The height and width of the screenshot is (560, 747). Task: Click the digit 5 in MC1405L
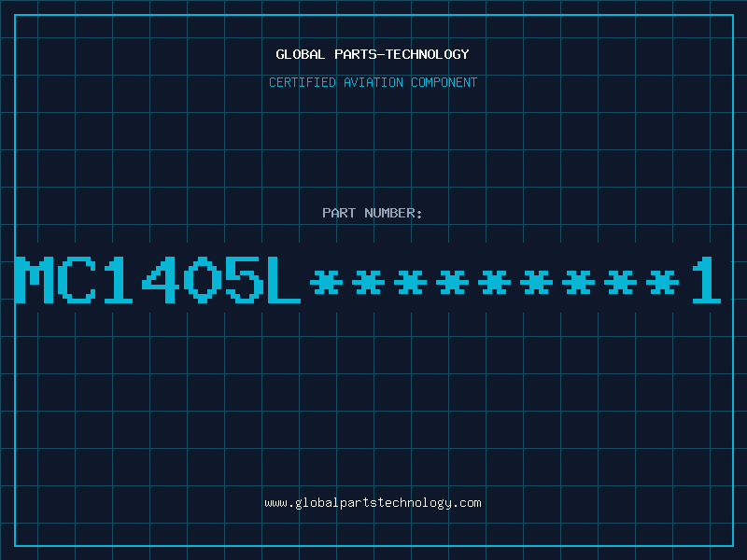coord(245,280)
